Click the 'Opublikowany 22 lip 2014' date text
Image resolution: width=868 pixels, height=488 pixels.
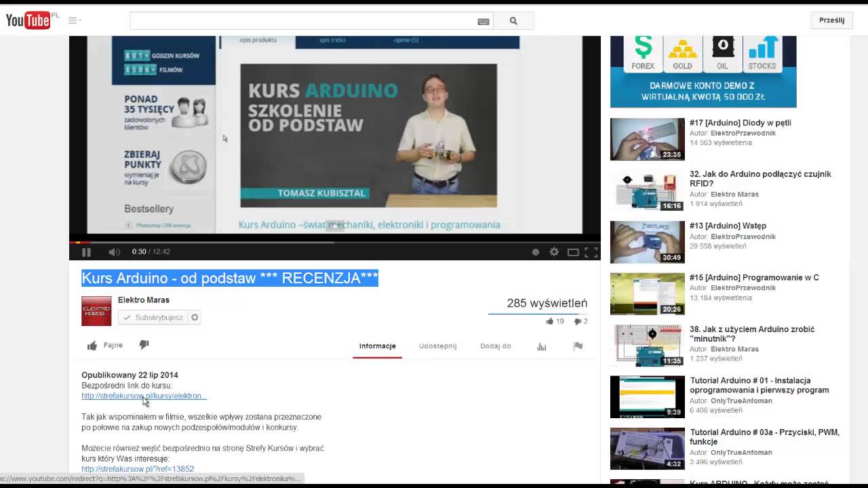tap(130, 375)
